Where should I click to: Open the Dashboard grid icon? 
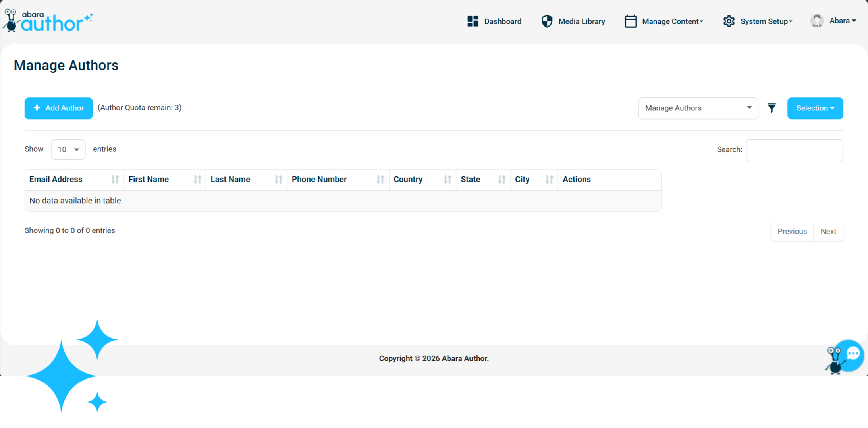tap(473, 21)
